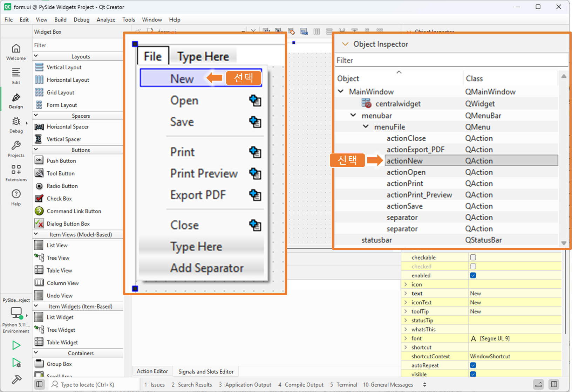Collapse the MainWindow tree node
572x392 pixels.
pyautogui.click(x=341, y=91)
